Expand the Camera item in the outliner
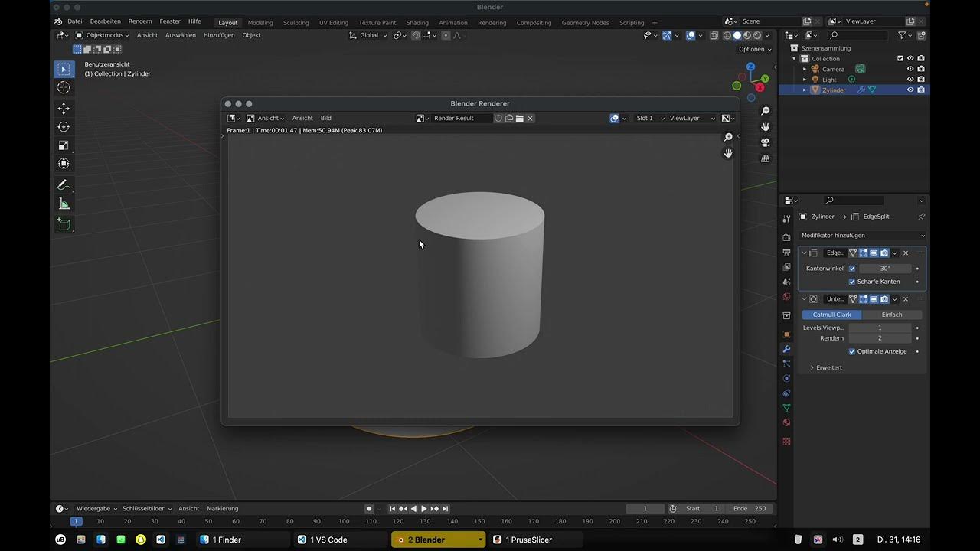Screen dimensions: 980x551 (x=805, y=69)
